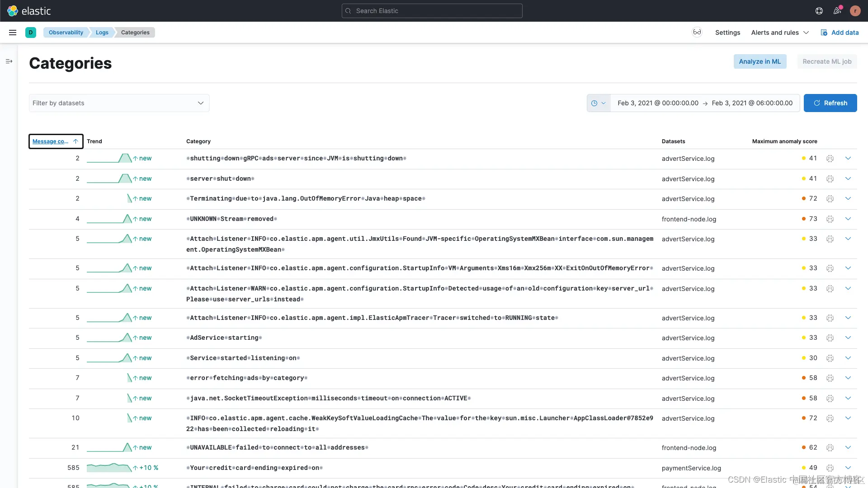868x488 pixels.
Task: Click ML icon for AdService starting row
Action: point(830,338)
